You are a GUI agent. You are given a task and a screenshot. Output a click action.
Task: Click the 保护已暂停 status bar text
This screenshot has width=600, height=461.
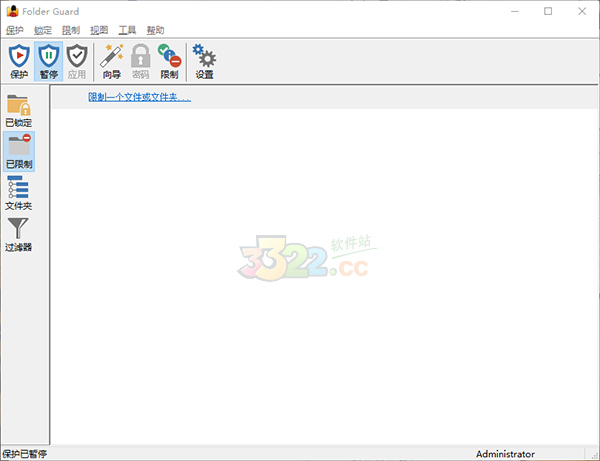click(25, 454)
